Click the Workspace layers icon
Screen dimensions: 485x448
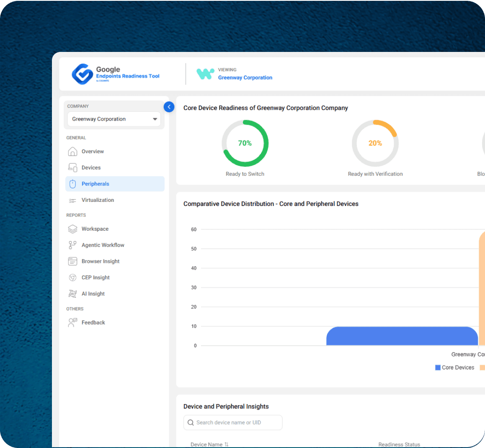[72, 229]
